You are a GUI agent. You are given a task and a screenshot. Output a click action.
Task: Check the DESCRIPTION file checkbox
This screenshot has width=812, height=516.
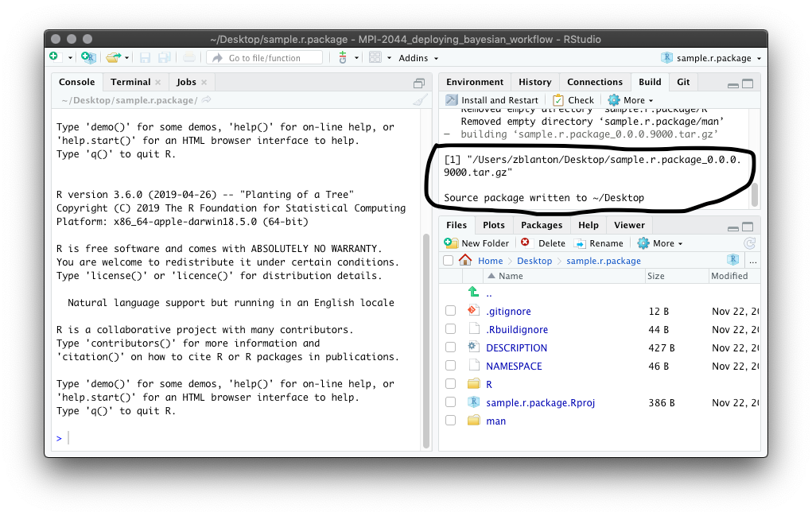[x=450, y=347]
